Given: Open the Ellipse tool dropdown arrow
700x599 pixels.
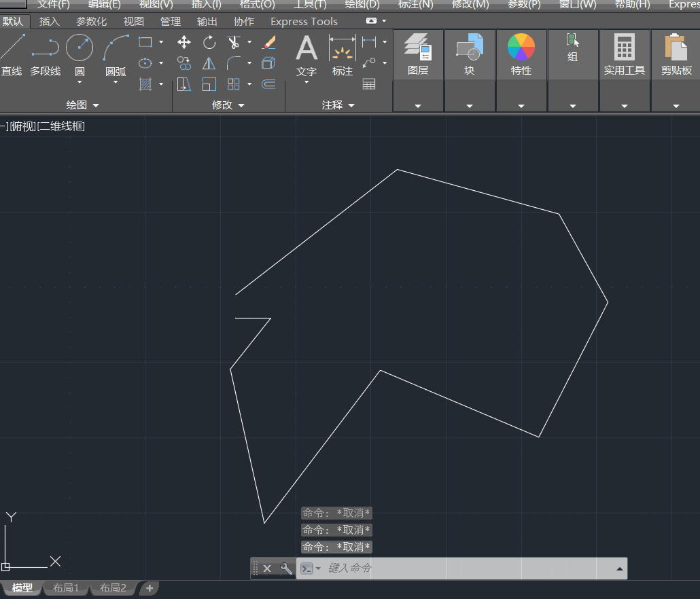Looking at the screenshot, I should click(161, 63).
